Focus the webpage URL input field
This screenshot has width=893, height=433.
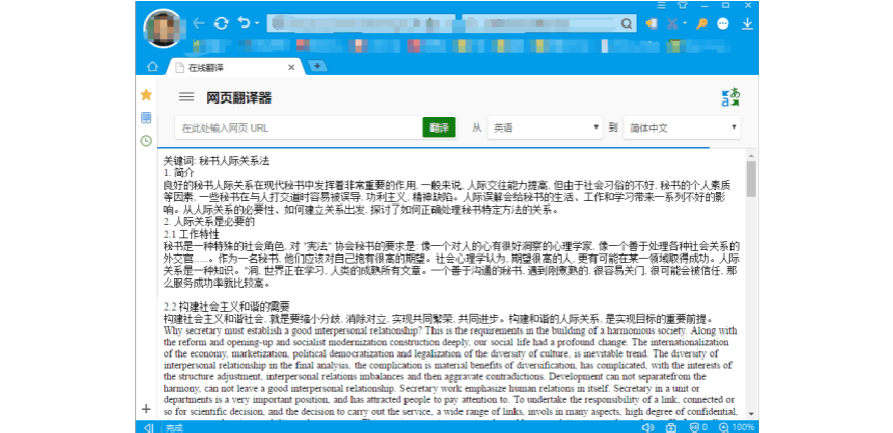point(298,128)
